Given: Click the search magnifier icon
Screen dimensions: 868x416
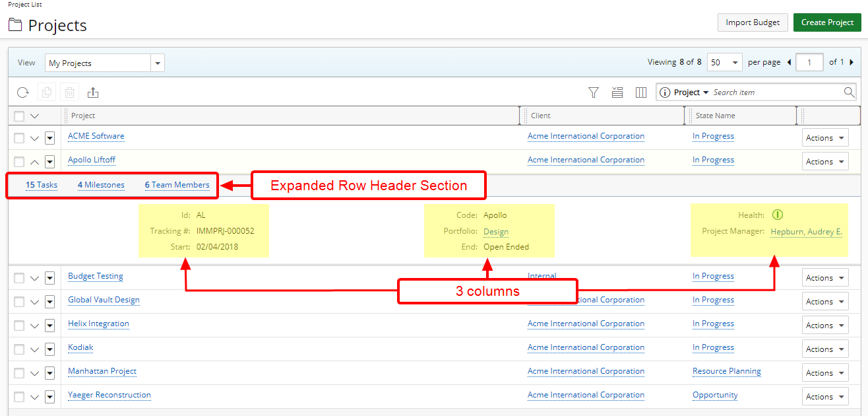Looking at the screenshot, I should pos(850,92).
